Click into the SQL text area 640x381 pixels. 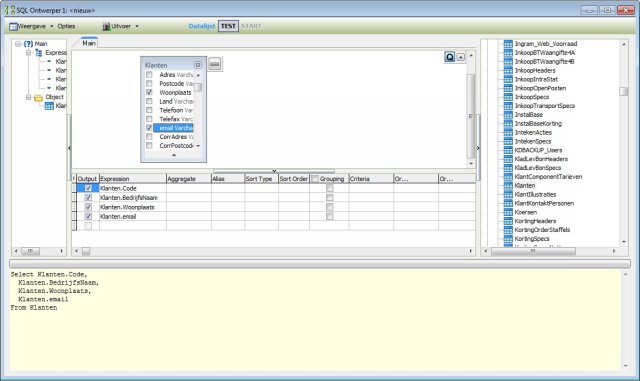coord(315,320)
